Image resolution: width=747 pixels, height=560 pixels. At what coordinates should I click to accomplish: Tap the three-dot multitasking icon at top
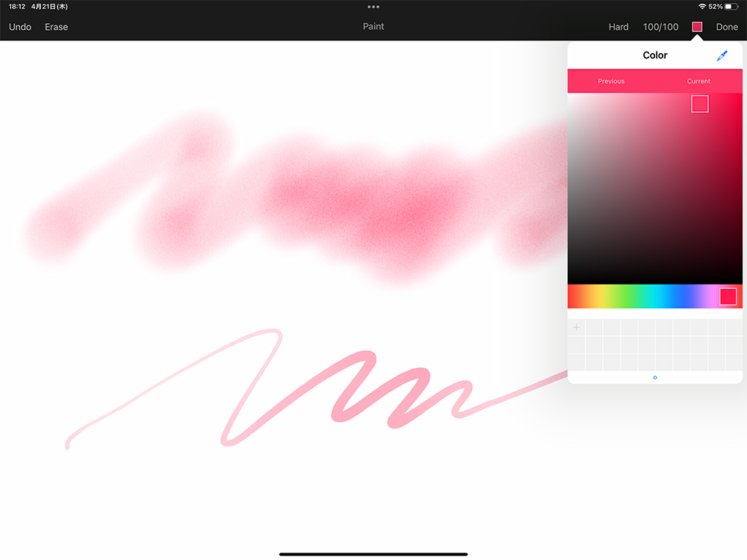373,7
